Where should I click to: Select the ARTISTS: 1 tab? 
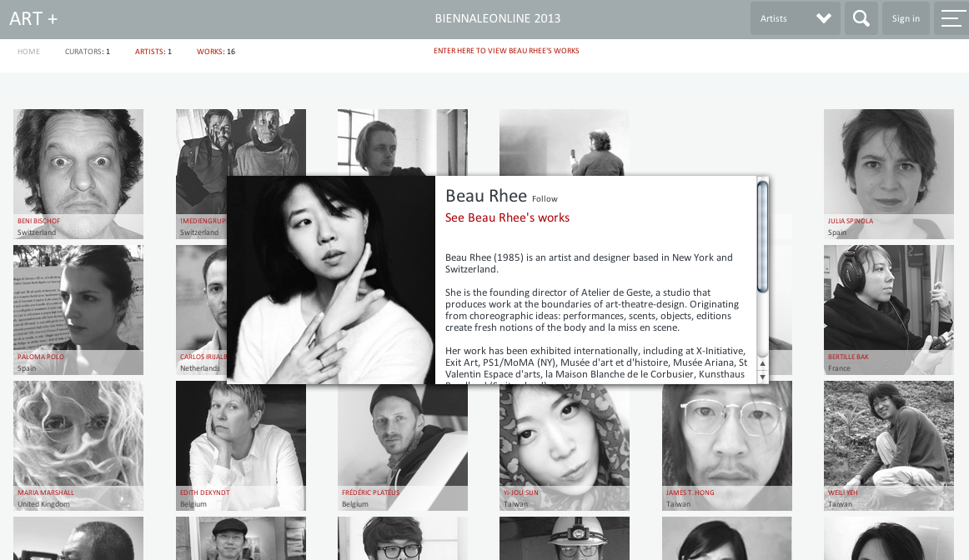point(153,52)
